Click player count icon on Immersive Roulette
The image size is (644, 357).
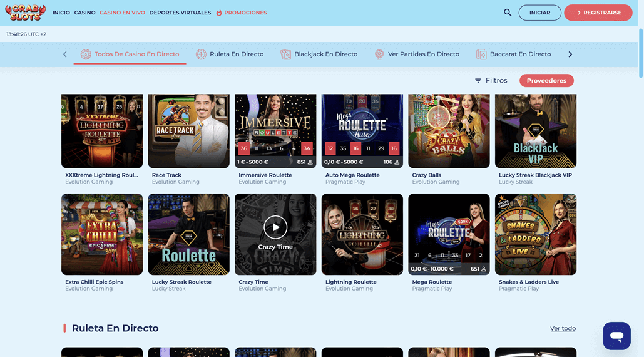310,162
